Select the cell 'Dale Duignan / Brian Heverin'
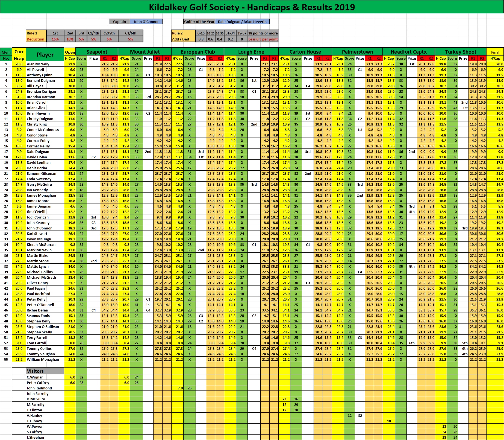This screenshot has height=440, width=504. coord(242,22)
